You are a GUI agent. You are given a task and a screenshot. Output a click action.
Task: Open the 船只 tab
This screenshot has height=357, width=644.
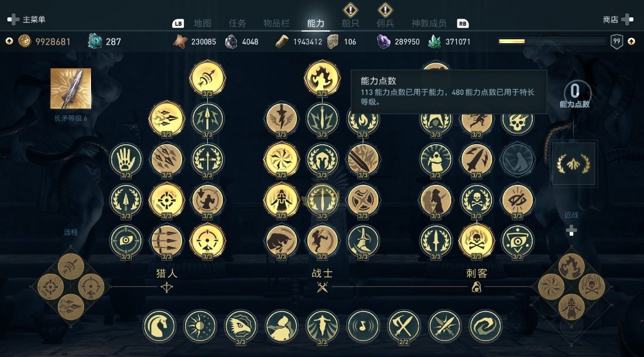tap(350, 23)
